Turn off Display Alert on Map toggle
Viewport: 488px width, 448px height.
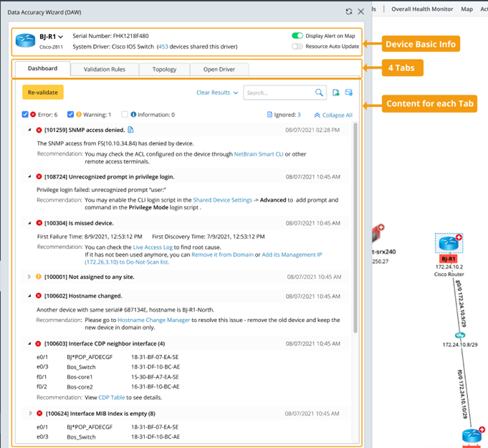[x=297, y=36]
